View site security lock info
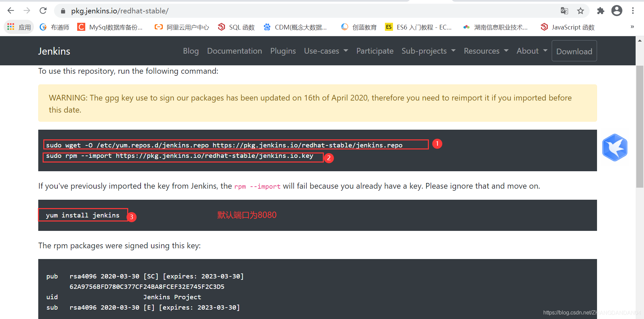 (63, 11)
